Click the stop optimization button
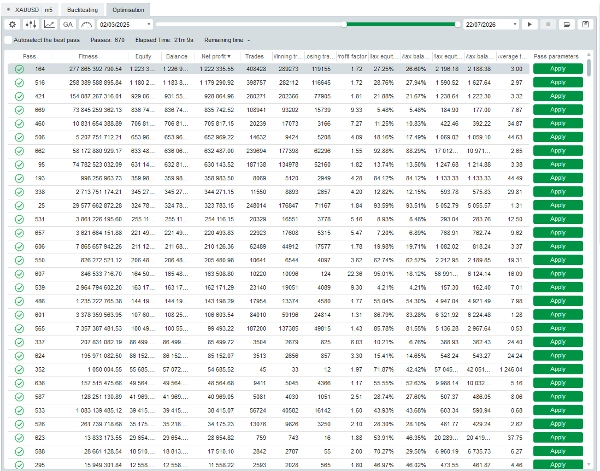The height and width of the screenshot is (471, 600). point(548,24)
